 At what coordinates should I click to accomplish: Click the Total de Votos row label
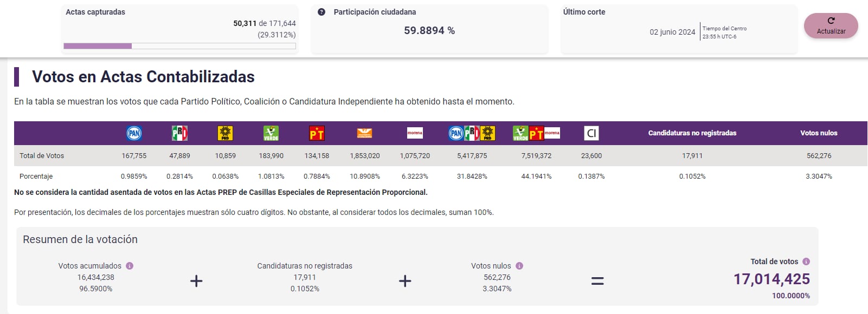(42, 156)
